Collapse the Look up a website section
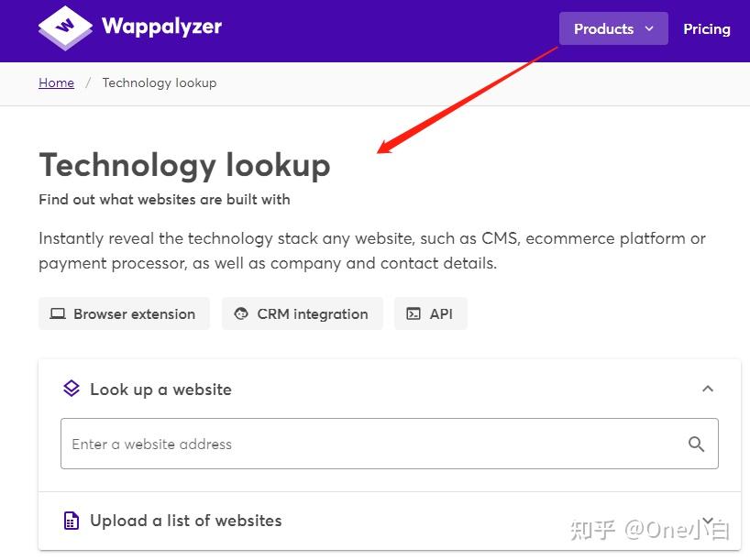Screen dimensions: 750x560 click(708, 389)
